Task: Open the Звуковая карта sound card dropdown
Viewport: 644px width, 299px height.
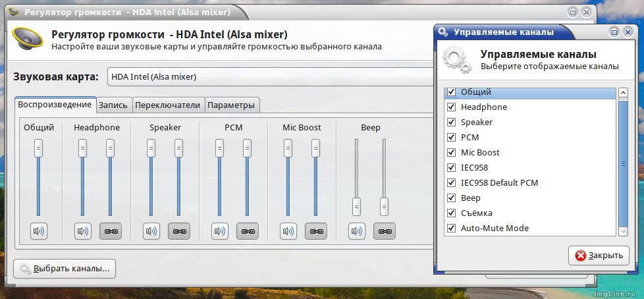Action: click(x=271, y=77)
